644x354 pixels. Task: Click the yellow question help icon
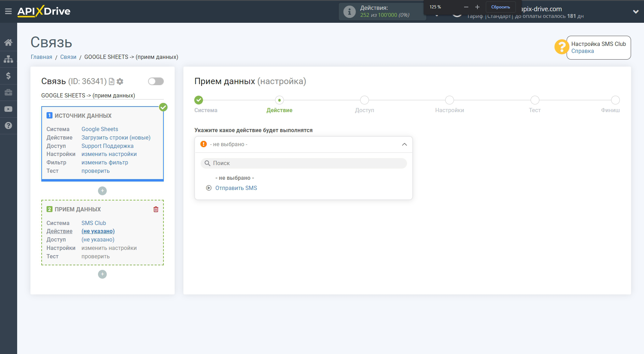pyautogui.click(x=561, y=47)
